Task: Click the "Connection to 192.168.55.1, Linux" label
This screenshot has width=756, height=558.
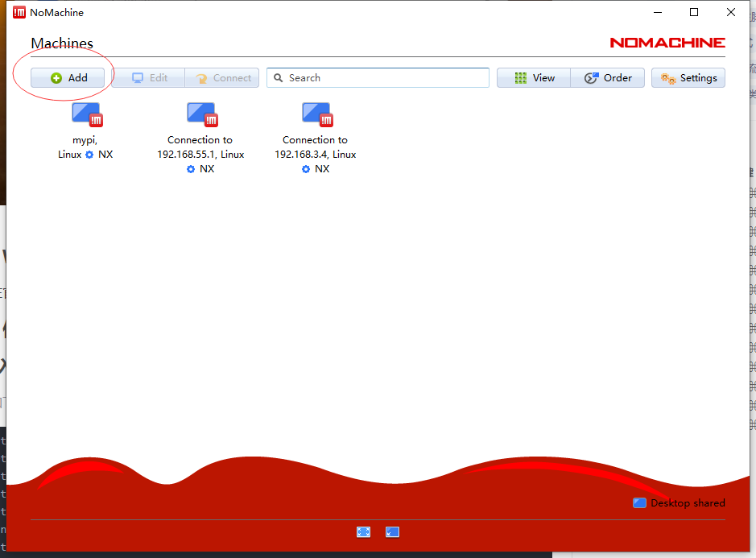Action: tap(200, 147)
